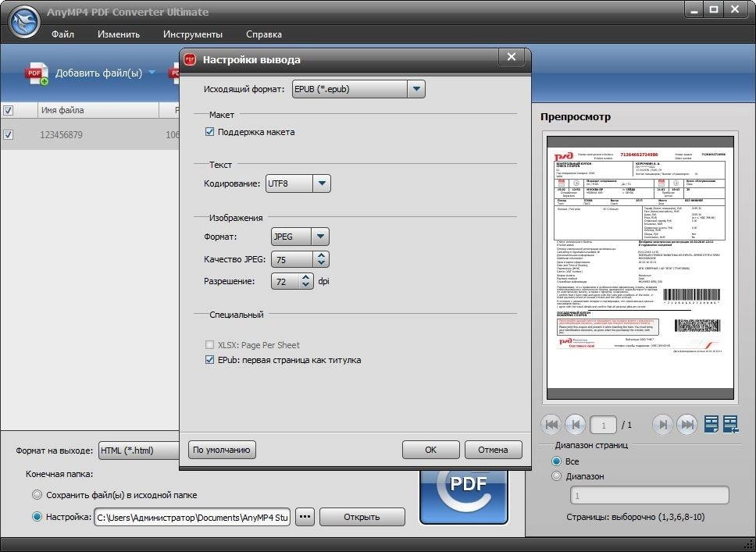Go to previous page in preview
The image size is (756, 552).
click(575, 425)
